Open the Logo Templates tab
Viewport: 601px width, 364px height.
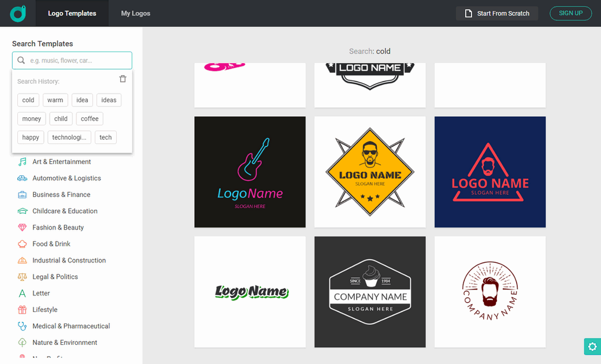(x=72, y=13)
